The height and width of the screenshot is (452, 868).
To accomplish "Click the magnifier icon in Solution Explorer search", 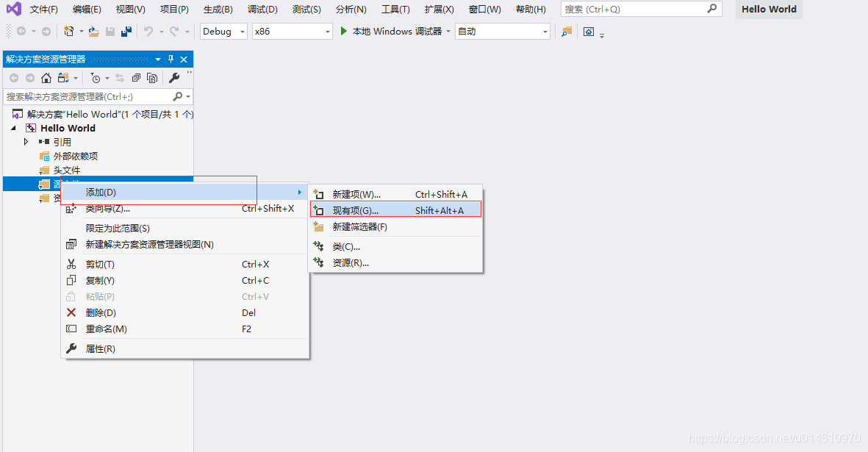I will 177,96.
